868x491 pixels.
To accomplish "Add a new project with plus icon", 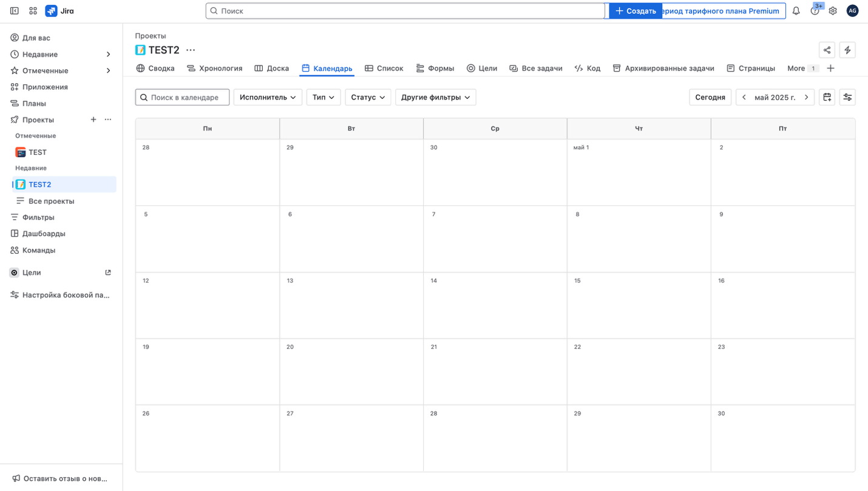I will tap(93, 120).
